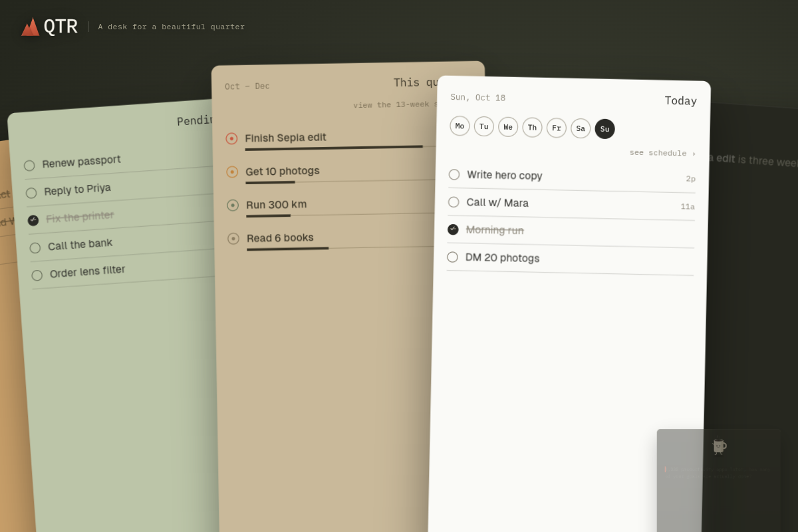The height and width of the screenshot is (532, 798).
Task: Click the target icon beside Read 6 books
Action: tap(233, 238)
